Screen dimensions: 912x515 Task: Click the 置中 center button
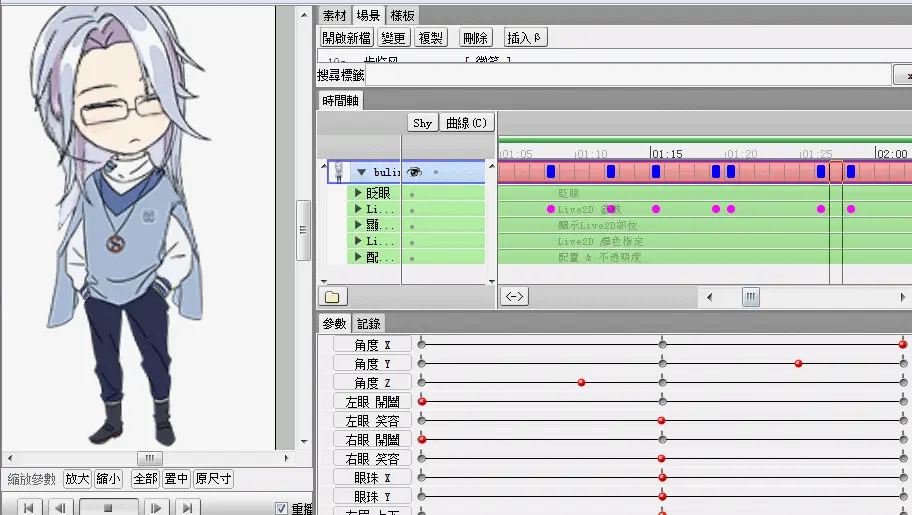click(x=176, y=479)
